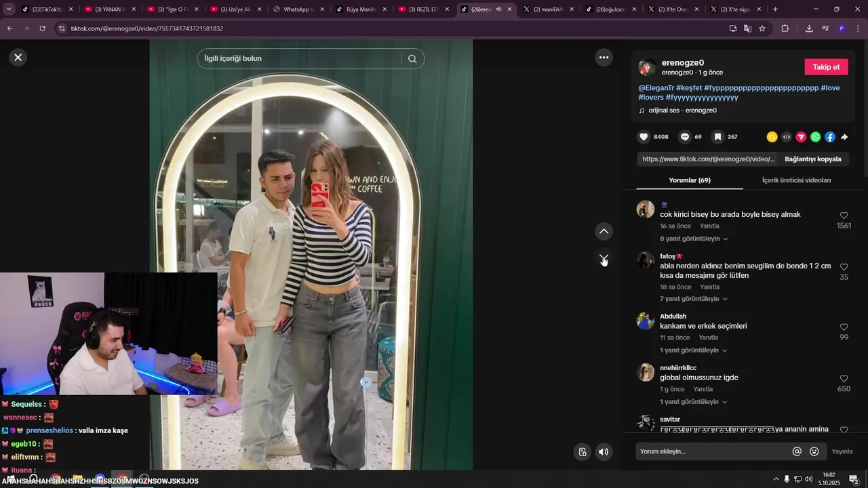Open the system volume icon in the tray
The height and width of the screenshot is (488, 868).
pos(809,479)
